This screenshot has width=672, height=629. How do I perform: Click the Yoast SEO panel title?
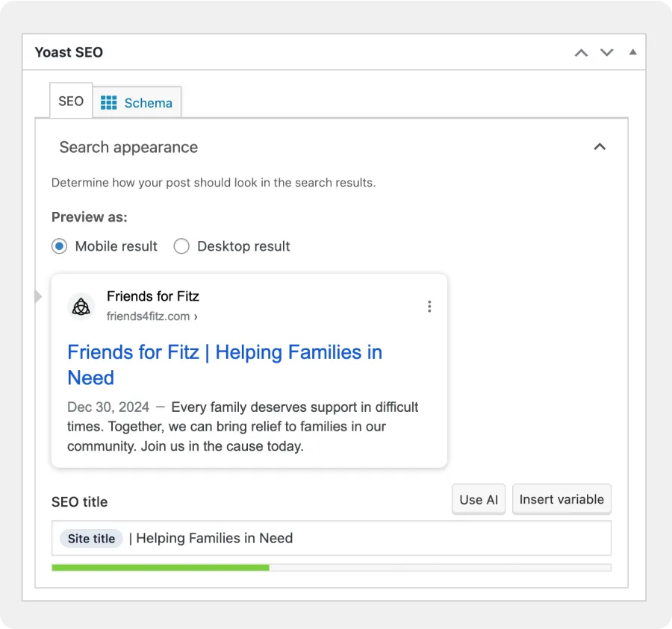click(69, 52)
